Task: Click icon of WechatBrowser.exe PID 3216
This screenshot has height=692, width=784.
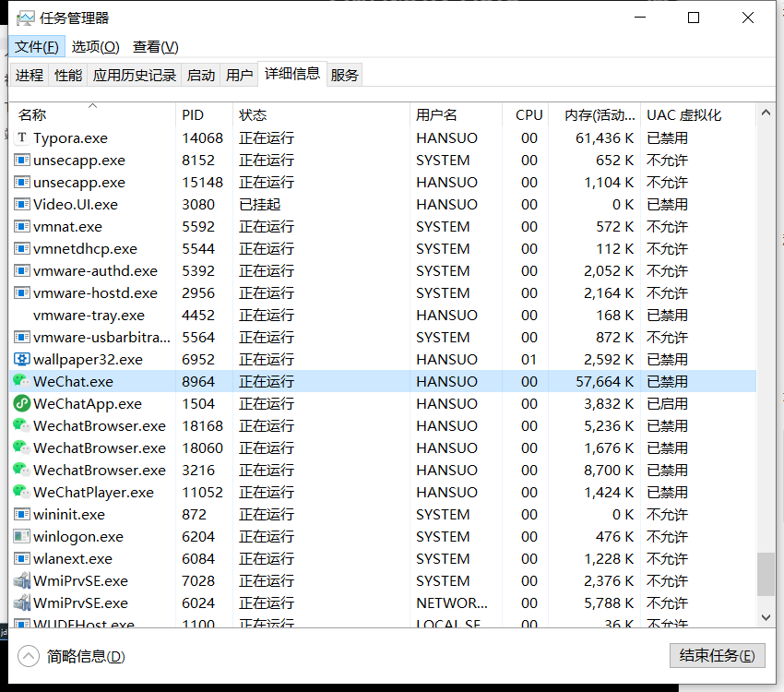Action: click(x=21, y=470)
